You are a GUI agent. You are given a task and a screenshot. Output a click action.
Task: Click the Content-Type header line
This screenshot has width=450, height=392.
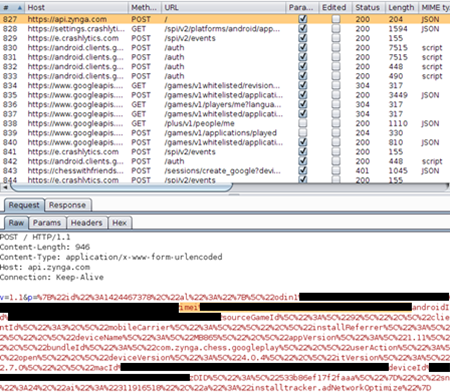click(x=111, y=257)
